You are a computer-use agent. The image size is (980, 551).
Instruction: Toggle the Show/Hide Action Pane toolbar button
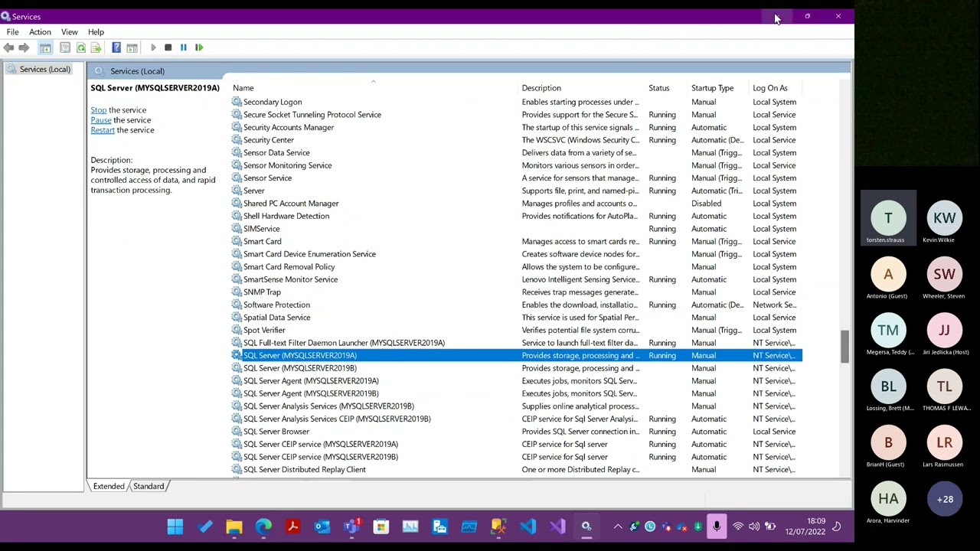[x=132, y=47]
